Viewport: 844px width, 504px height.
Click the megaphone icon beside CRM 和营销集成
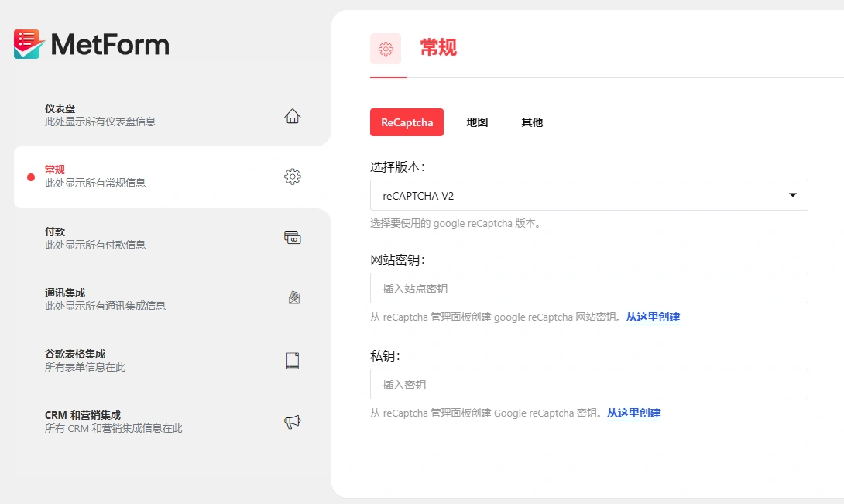coord(292,420)
